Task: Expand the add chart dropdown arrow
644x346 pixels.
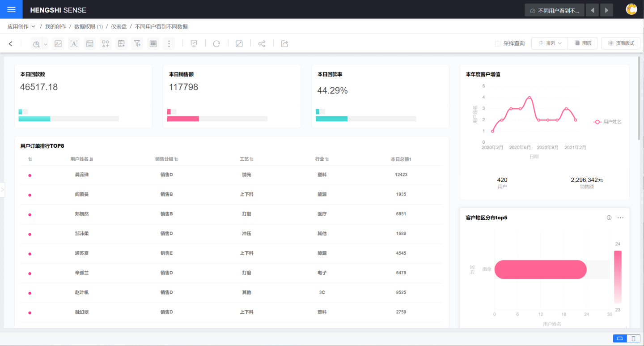Action: [x=46, y=44]
